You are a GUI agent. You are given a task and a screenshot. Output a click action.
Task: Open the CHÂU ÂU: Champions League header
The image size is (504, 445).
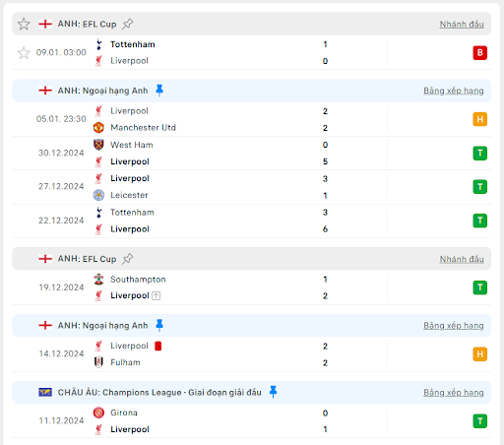(159, 393)
